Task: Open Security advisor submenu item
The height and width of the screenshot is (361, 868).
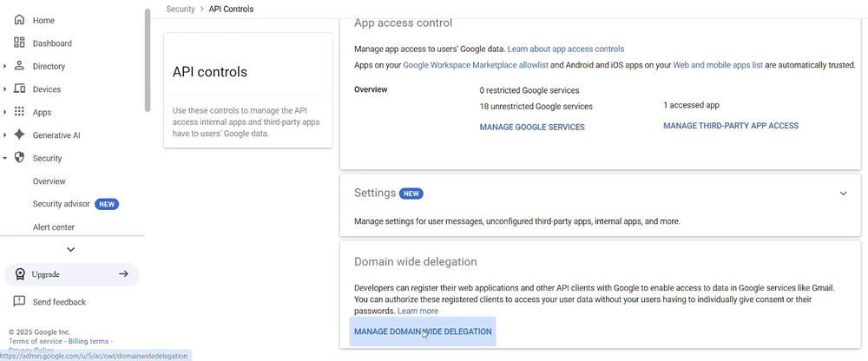Action: click(x=61, y=204)
